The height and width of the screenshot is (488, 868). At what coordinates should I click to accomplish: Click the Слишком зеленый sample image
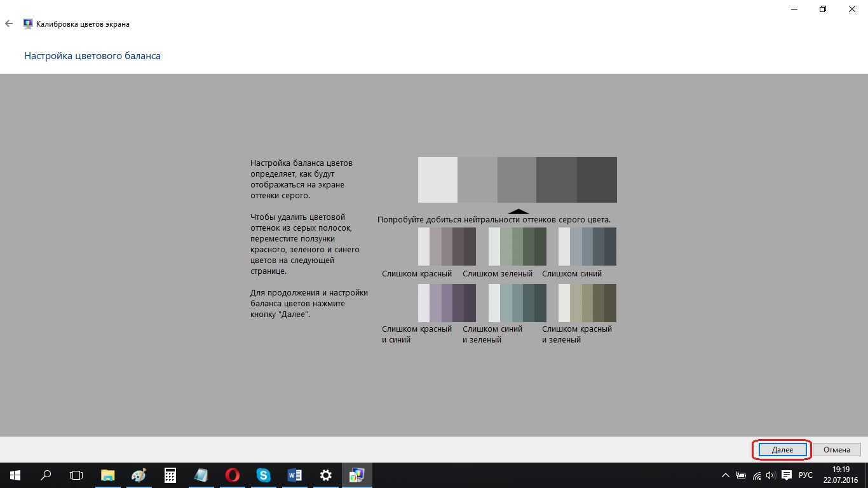point(517,247)
